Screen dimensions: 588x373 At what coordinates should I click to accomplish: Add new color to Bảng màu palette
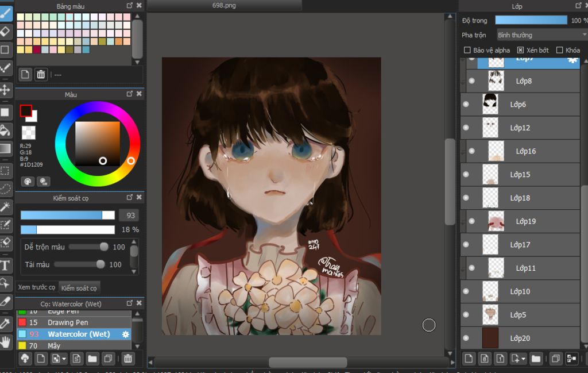(x=25, y=75)
